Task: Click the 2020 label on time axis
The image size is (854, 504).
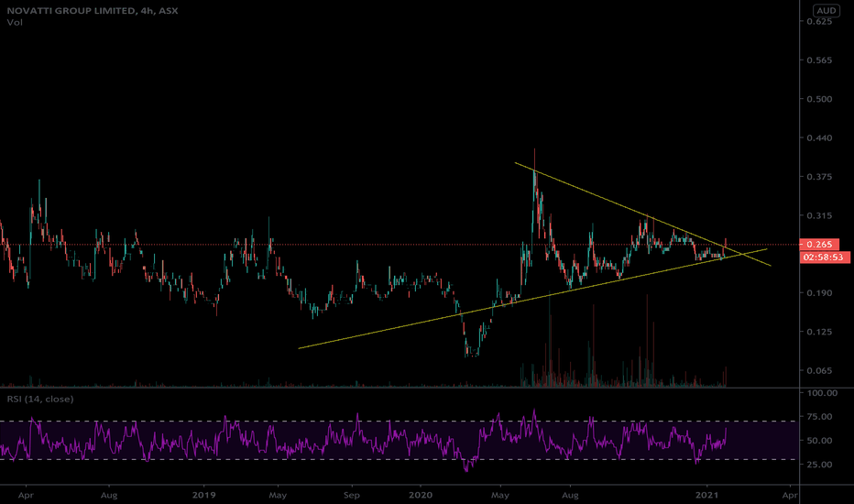Action: click(x=421, y=495)
